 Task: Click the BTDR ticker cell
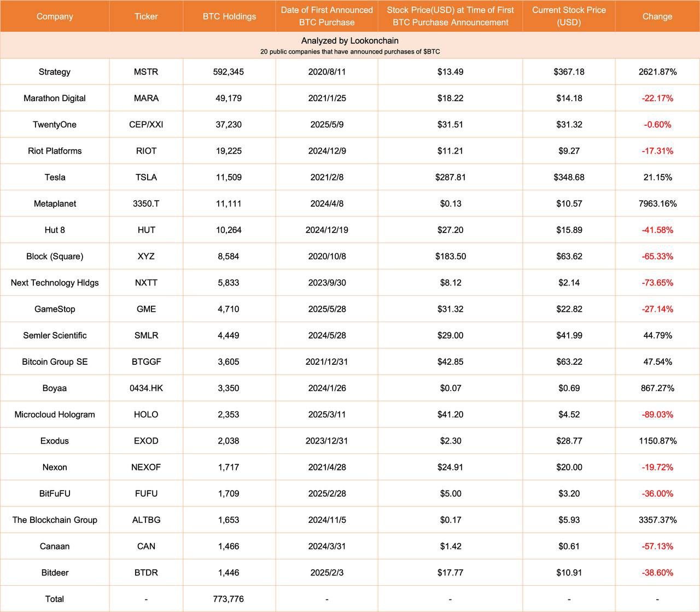point(146,572)
